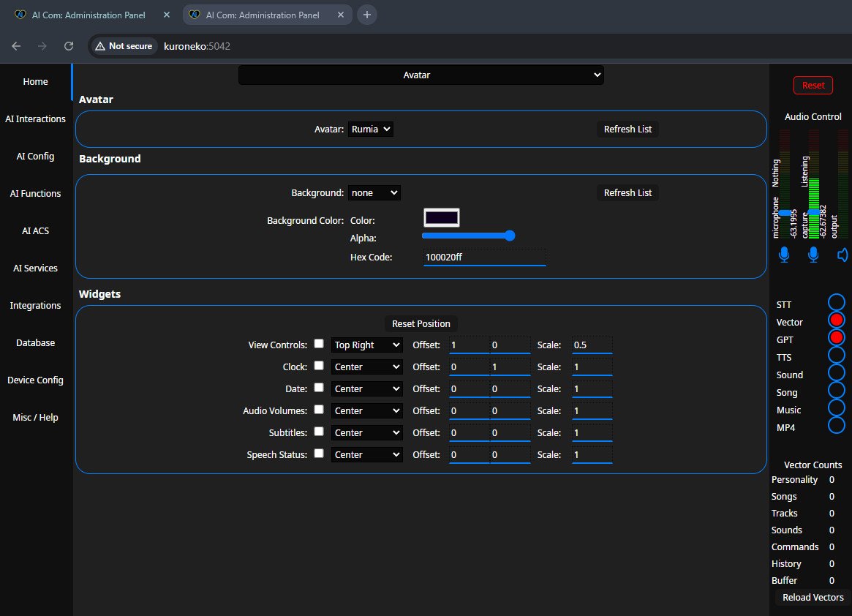Close the second Administration Panel tab
This screenshot has width=852, height=616.
coord(341,15)
